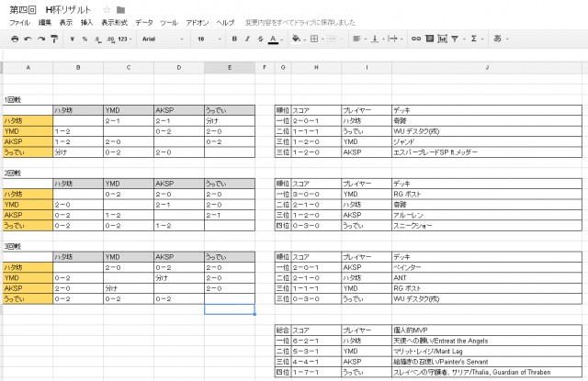This screenshot has height=381, width=588.
Task: Open the Arial font dropdown
Action: (x=163, y=39)
